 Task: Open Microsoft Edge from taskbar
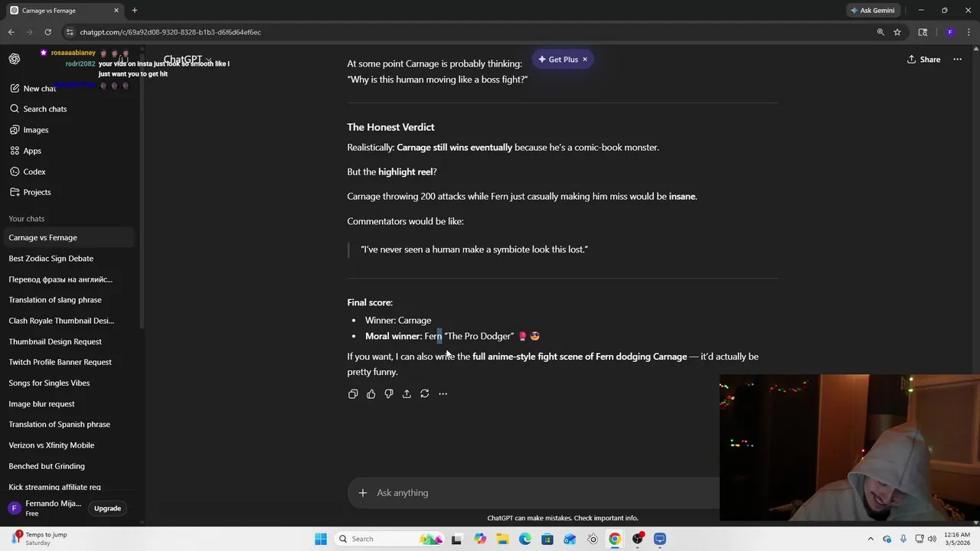click(525, 539)
